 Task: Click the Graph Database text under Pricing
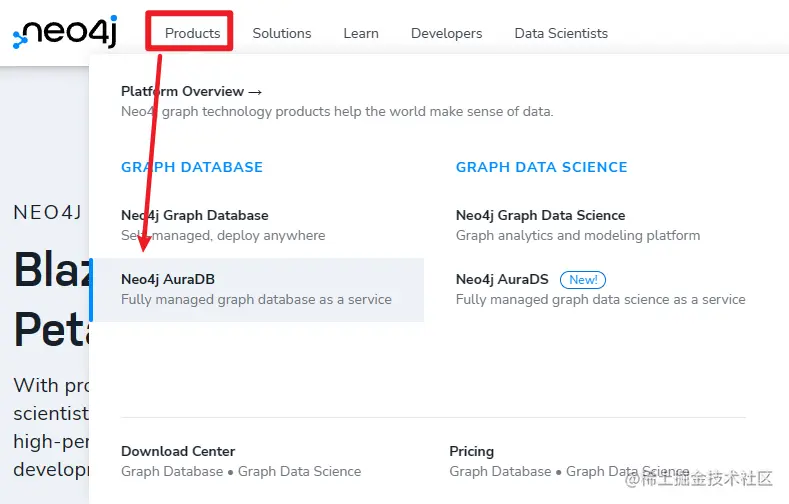coord(500,471)
